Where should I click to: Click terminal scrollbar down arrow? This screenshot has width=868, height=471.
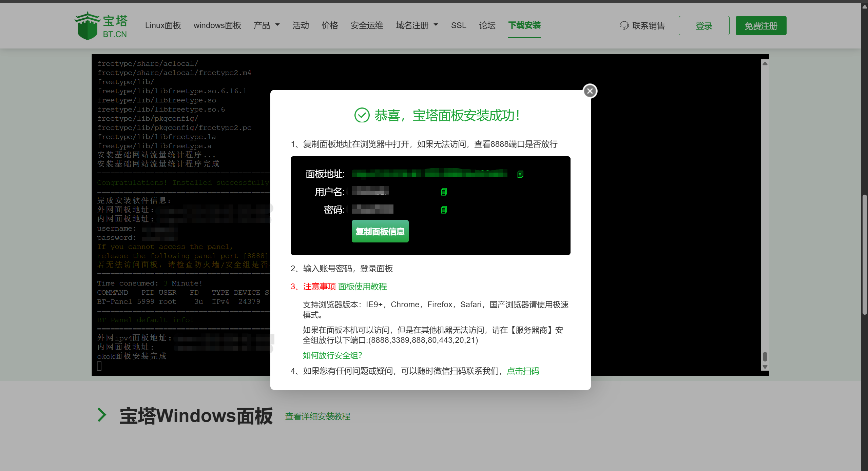tap(765, 367)
